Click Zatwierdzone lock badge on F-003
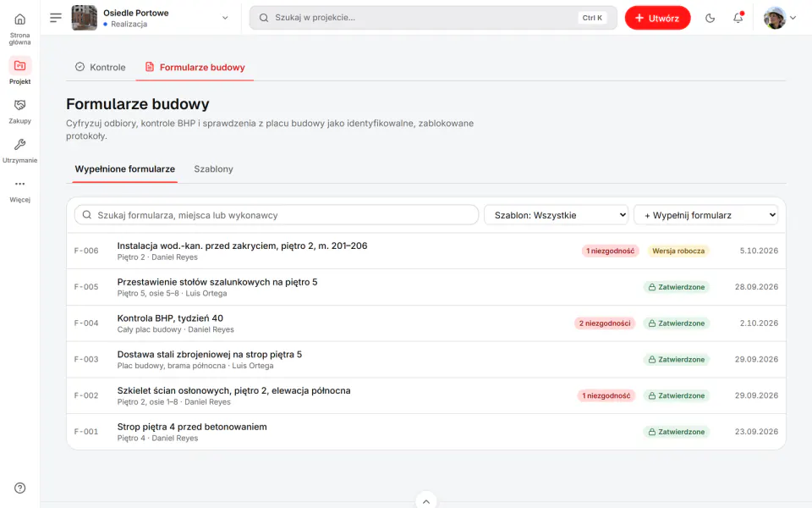Image resolution: width=812 pixels, height=508 pixels. [x=676, y=360]
